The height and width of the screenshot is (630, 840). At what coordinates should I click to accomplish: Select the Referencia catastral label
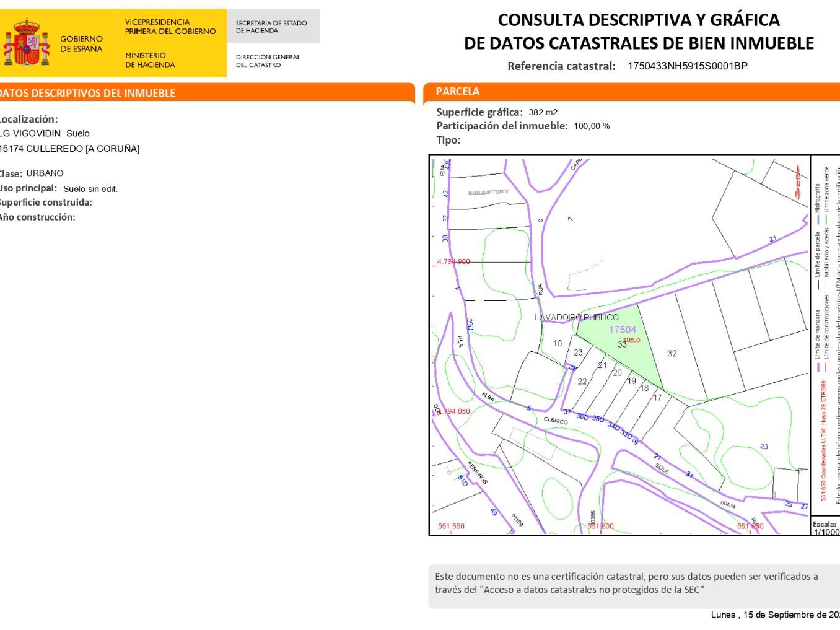[561, 66]
